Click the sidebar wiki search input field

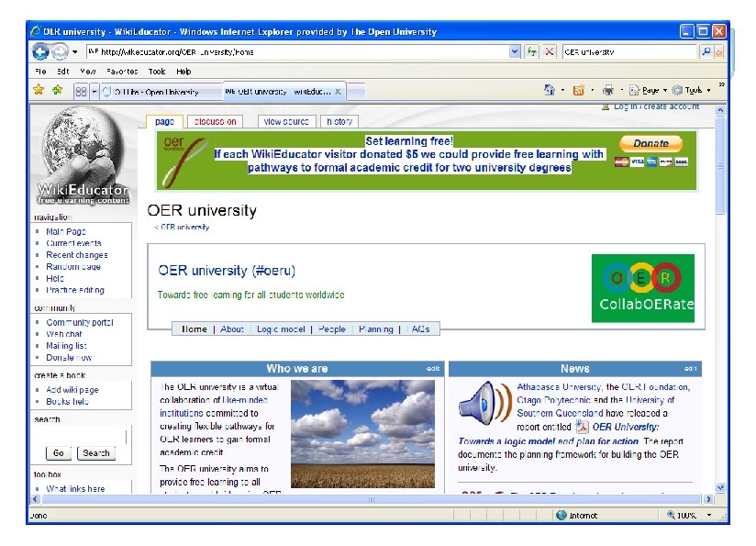(x=81, y=436)
